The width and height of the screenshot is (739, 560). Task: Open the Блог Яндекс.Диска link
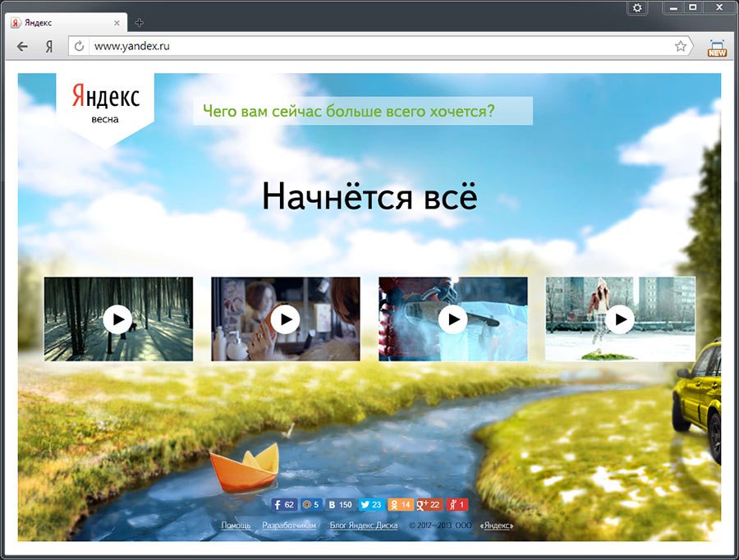[x=364, y=526]
